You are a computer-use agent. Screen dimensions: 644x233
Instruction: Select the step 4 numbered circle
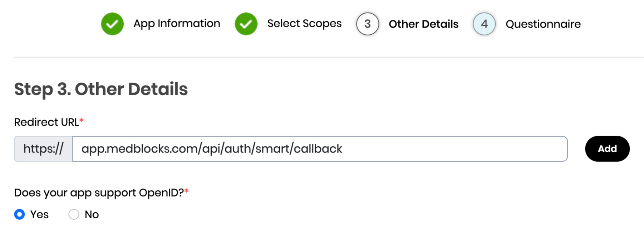coord(484,24)
